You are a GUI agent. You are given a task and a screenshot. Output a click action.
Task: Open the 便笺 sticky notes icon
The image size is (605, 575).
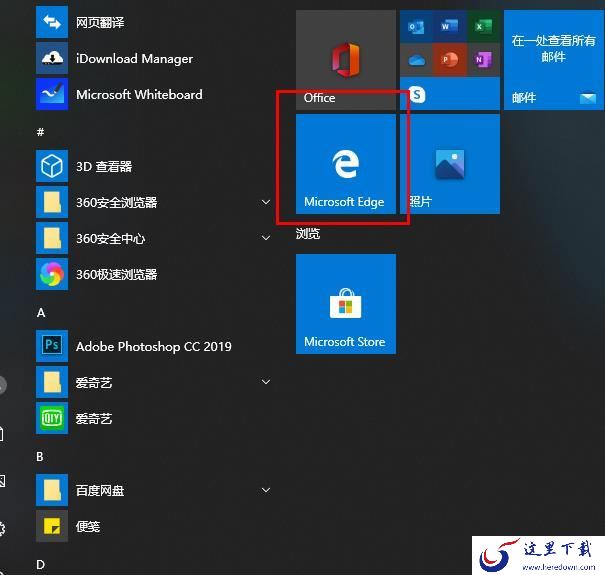pyautogui.click(x=52, y=526)
